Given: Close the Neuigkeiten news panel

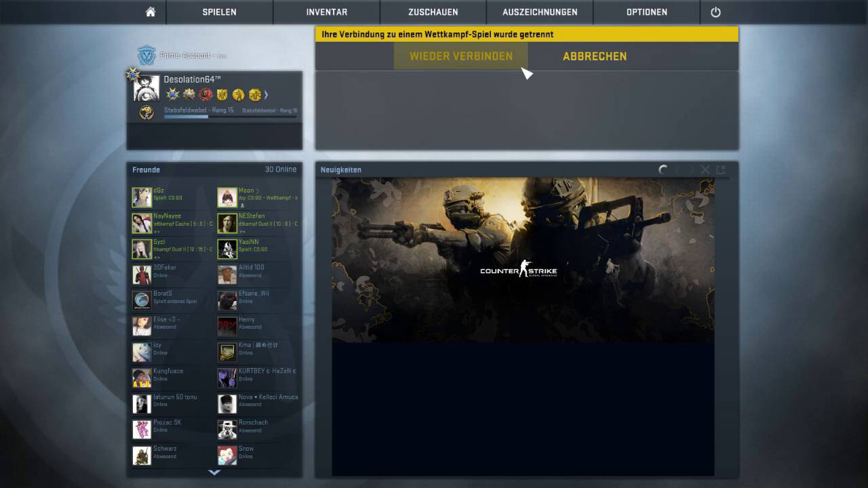Looking at the screenshot, I should pos(705,170).
